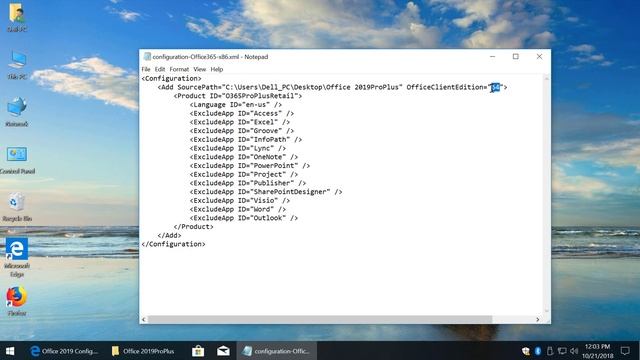Select the Control Panel desktop icon

(x=17, y=160)
